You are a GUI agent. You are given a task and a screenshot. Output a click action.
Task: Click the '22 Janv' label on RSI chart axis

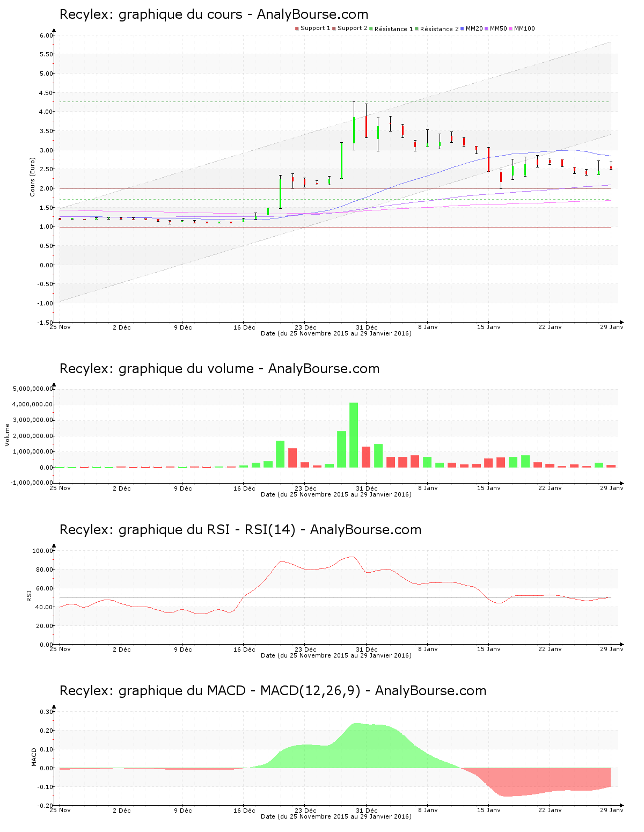tap(550, 649)
